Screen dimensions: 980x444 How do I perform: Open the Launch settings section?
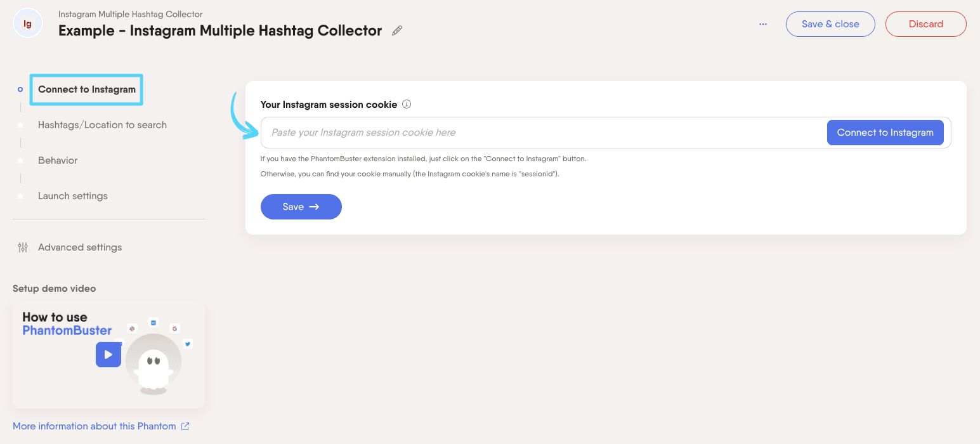(x=73, y=196)
